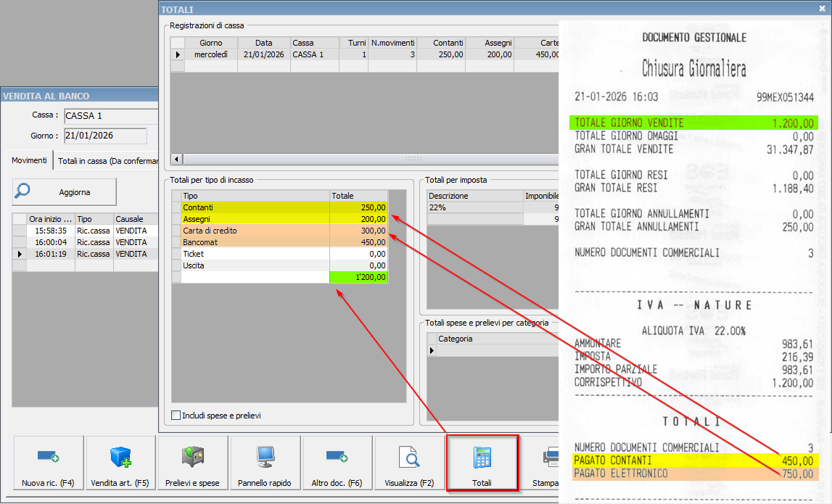
Task: Close the TOTALI window
Action: coord(822,9)
